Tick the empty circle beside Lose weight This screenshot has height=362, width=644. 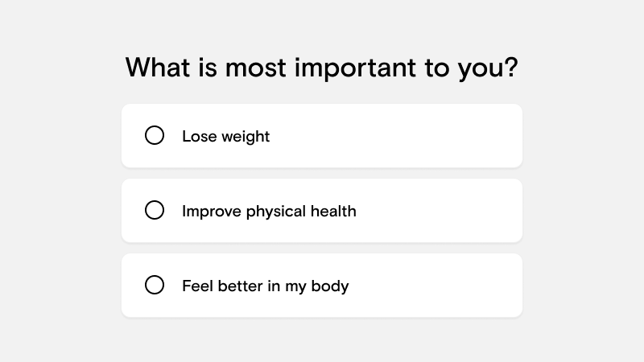155,135
